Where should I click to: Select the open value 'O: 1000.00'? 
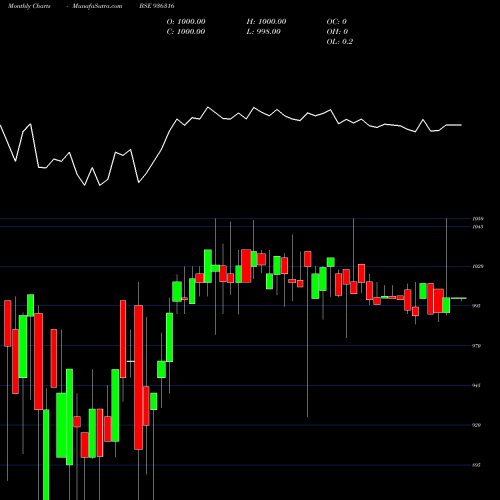186,22
